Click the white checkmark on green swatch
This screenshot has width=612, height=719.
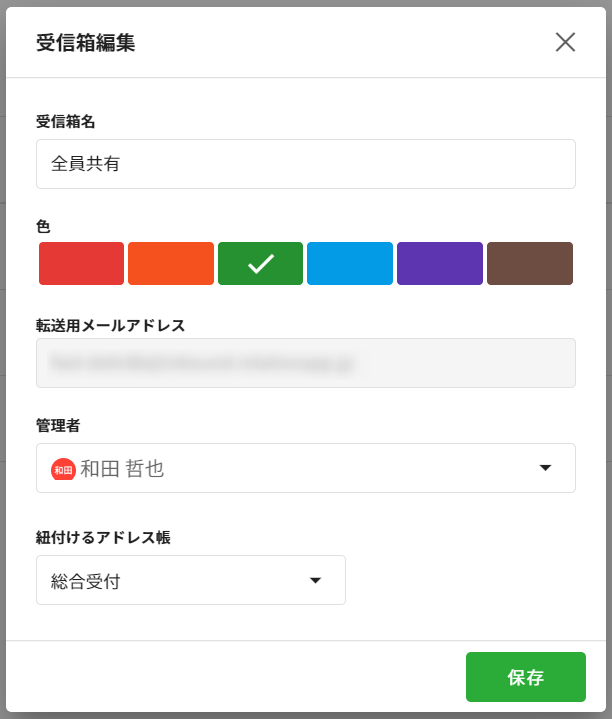coord(260,264)
